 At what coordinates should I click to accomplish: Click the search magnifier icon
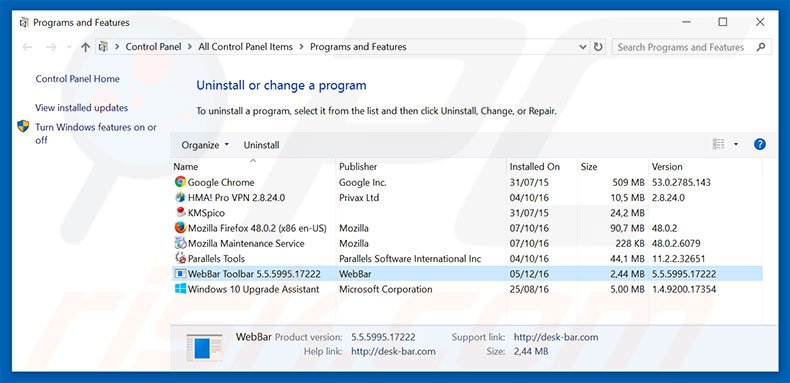[761, 47]
